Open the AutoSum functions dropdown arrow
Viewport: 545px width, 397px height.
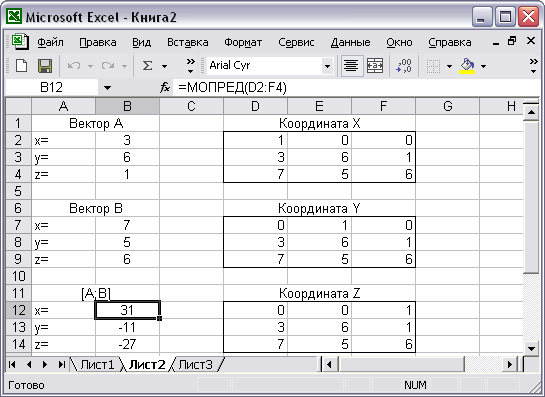(164, 66)
